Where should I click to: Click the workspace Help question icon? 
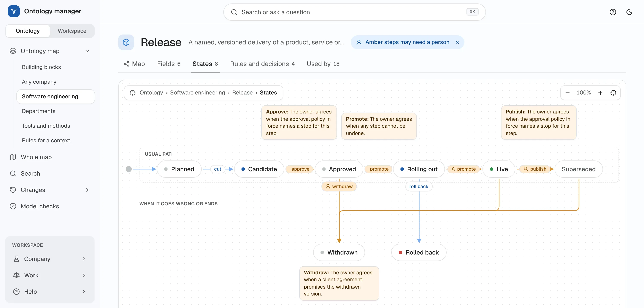point(16,292)
